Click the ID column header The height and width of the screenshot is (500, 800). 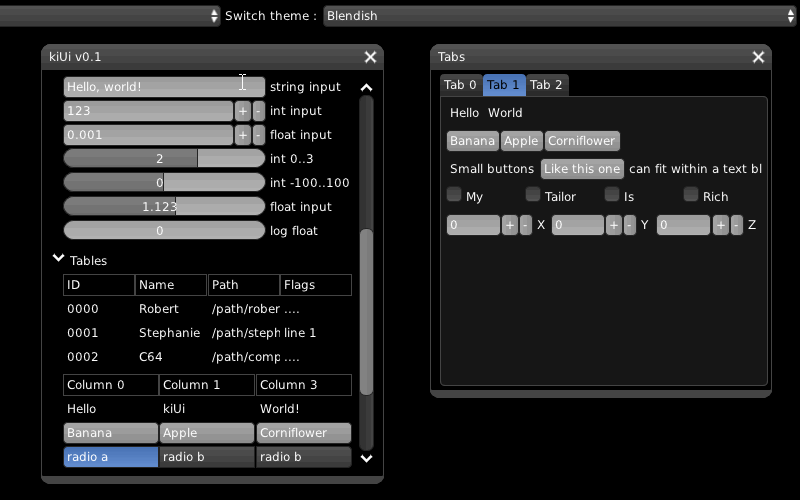[x=99, y=285]
